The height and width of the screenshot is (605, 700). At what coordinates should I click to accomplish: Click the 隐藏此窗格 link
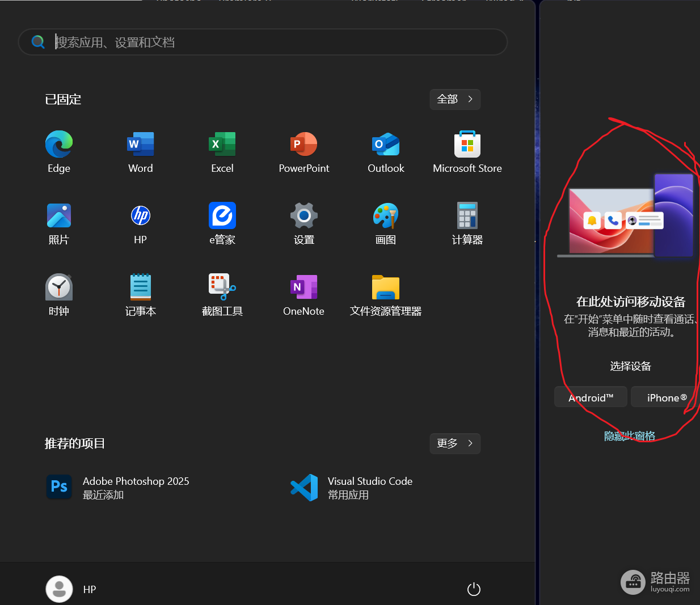coord(630,436)
